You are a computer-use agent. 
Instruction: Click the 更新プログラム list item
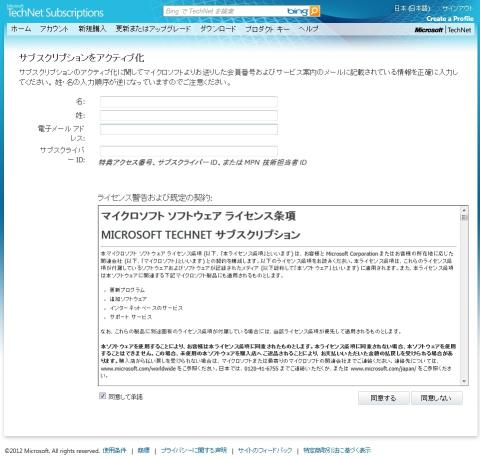coord(127,290)
